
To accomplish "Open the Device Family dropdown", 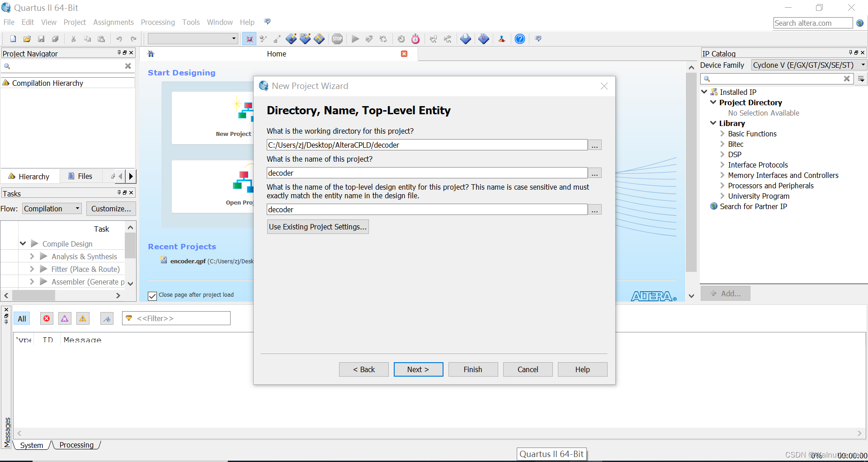I will 809,65.
